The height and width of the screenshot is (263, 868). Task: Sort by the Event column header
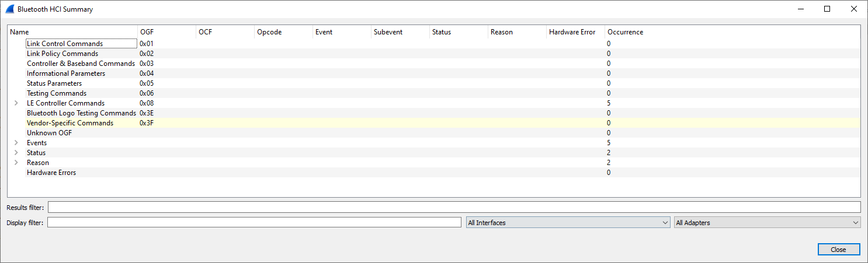coord(342,32)
